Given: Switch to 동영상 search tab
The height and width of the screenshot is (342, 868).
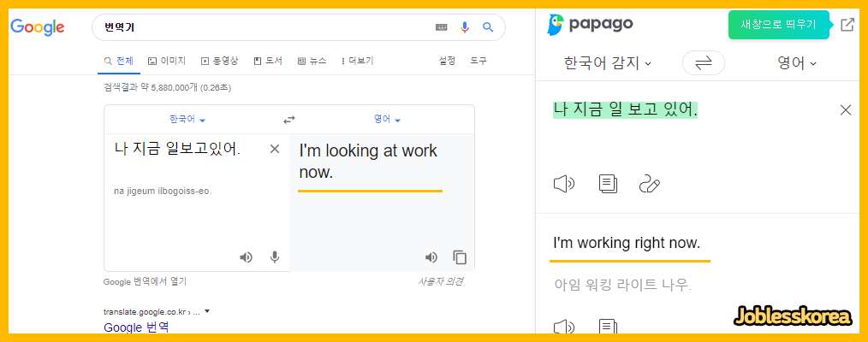Looking at the screenshot, I should (x=219, y=61).
